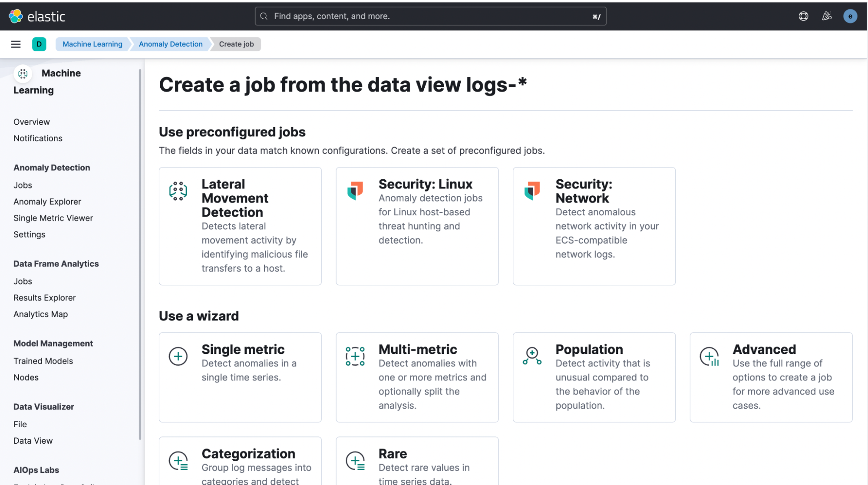868x485 pixels.
Task: Choose the Population wizard title
Action: (589, 350)
